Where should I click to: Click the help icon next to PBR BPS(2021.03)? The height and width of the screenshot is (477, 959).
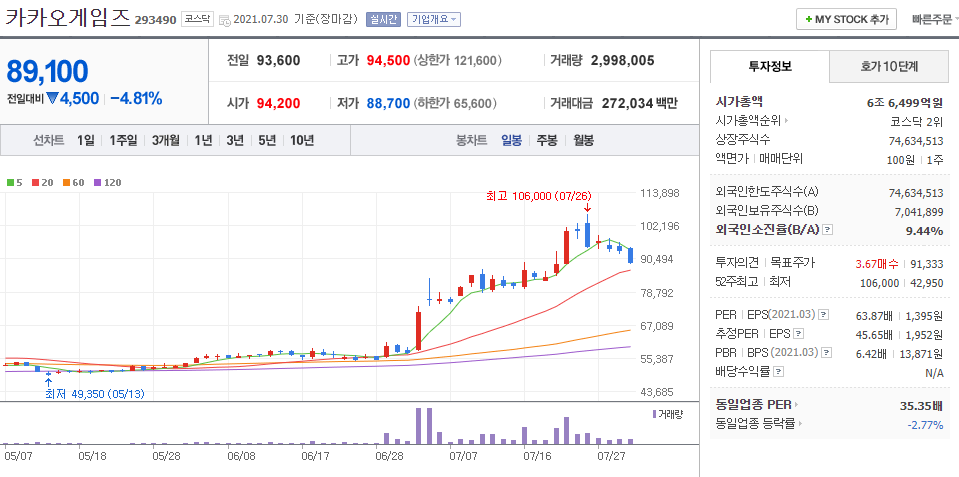click(827, 353)
